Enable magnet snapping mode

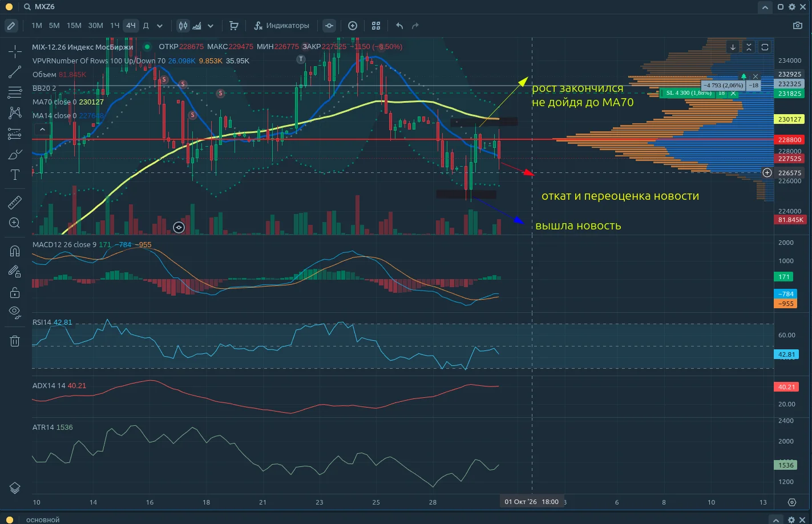15,251
